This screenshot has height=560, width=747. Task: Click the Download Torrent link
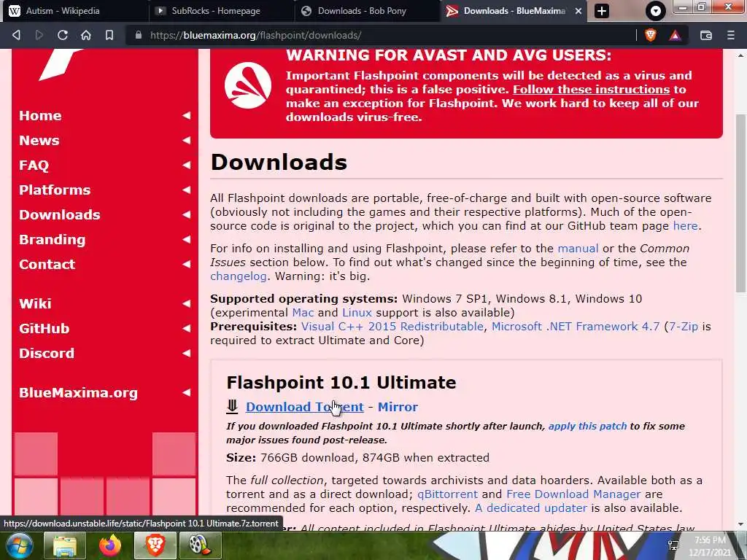pyautogui.click(x=304, y=407)
